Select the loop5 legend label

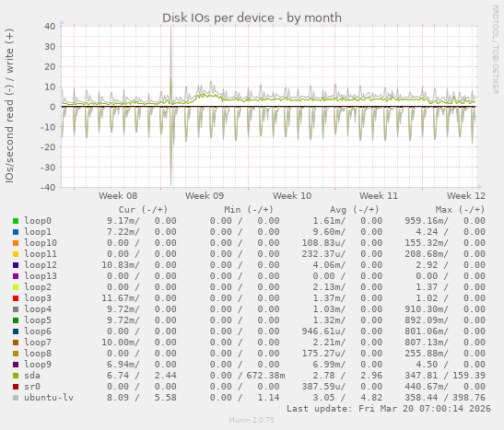click(x=38, y=320)
